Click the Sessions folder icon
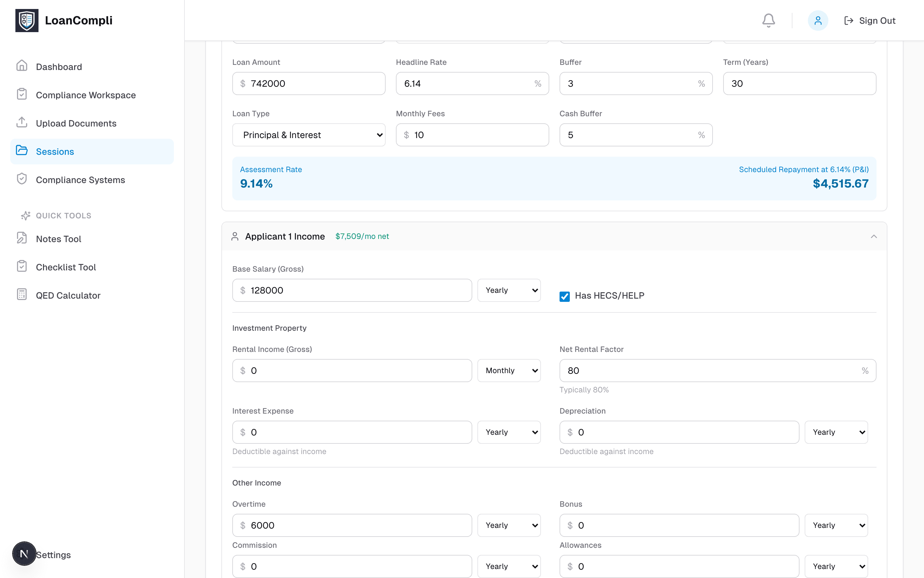The image size is (924, 578). (22, 151)
